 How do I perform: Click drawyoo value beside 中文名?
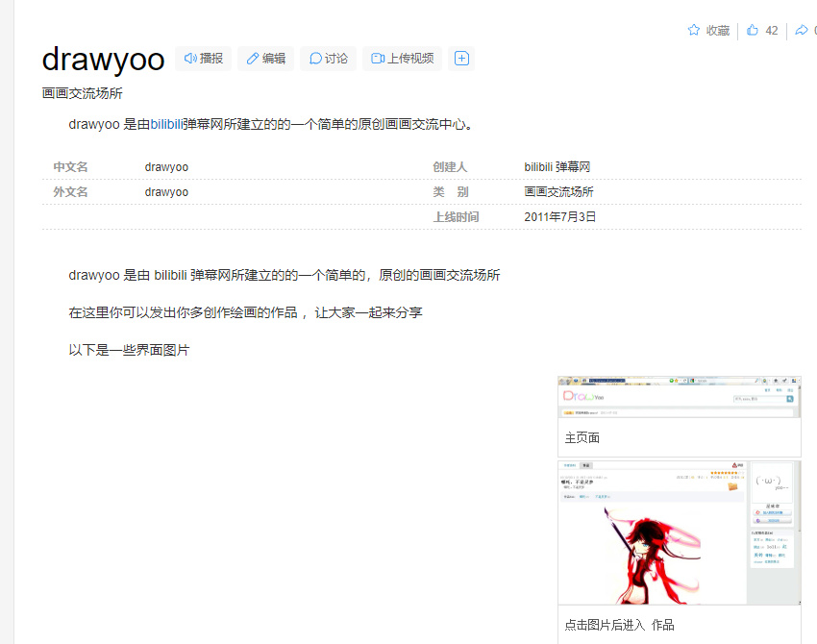[x=166, y=167]
